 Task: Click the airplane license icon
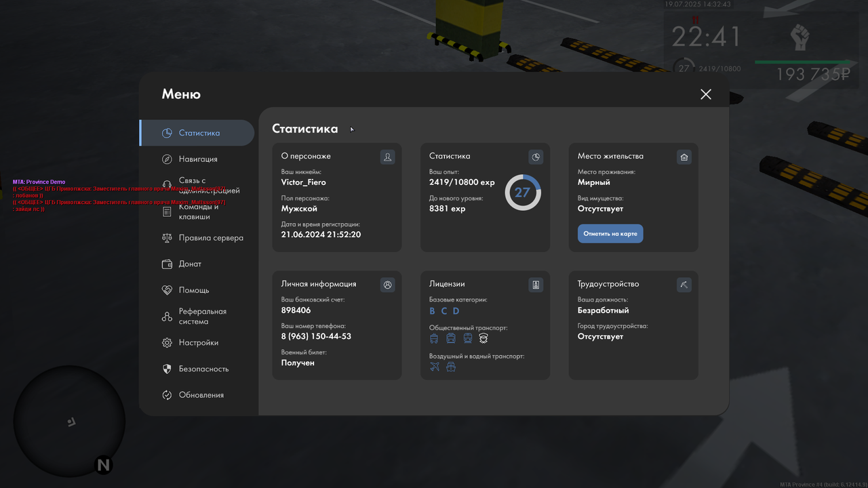point(435,367)
